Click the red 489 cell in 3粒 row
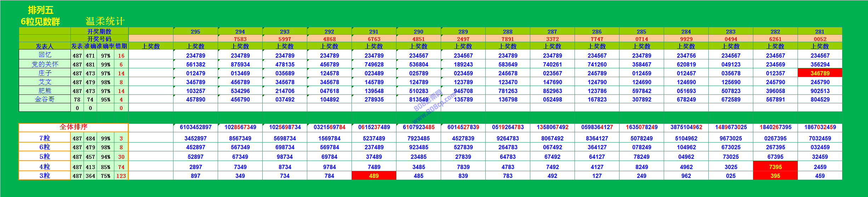The width and height of the screenshot is (868, 197). [374, 176]
